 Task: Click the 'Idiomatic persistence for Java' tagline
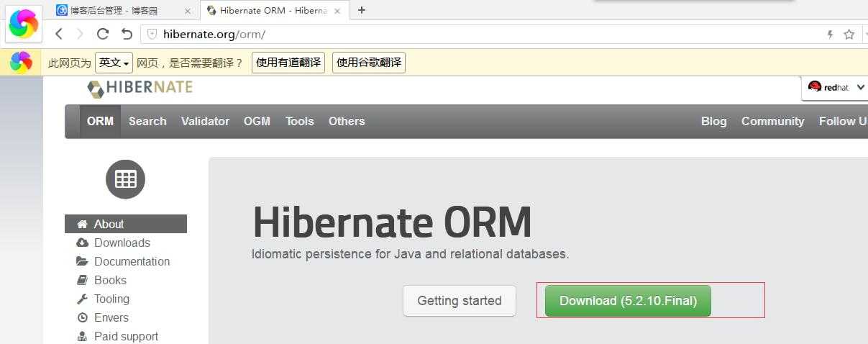pos(411,254)
